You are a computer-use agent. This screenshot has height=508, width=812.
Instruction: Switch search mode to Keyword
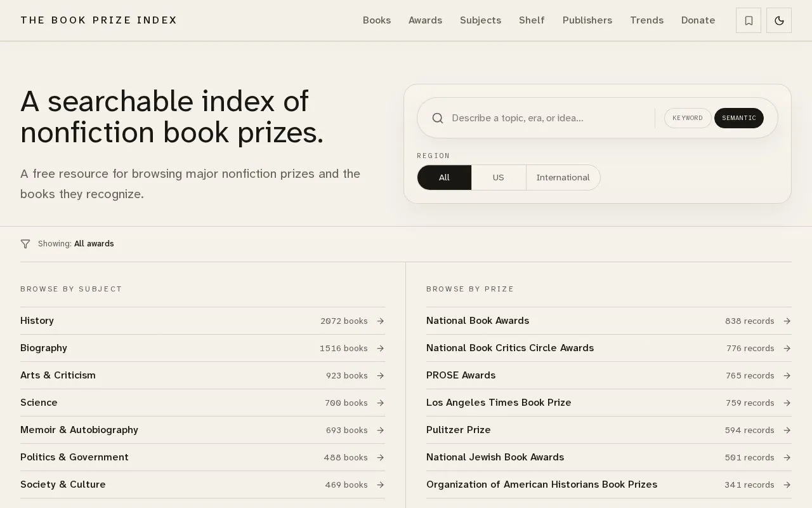click(688, 118)
